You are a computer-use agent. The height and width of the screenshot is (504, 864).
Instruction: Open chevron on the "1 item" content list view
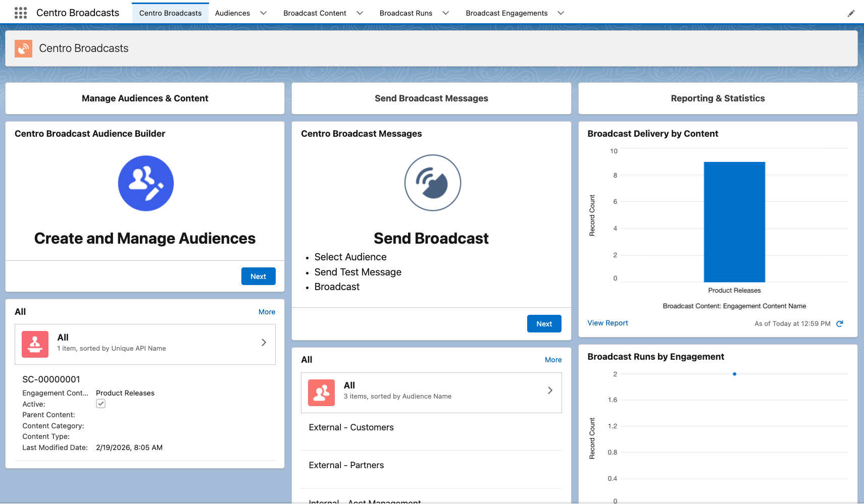264,343
